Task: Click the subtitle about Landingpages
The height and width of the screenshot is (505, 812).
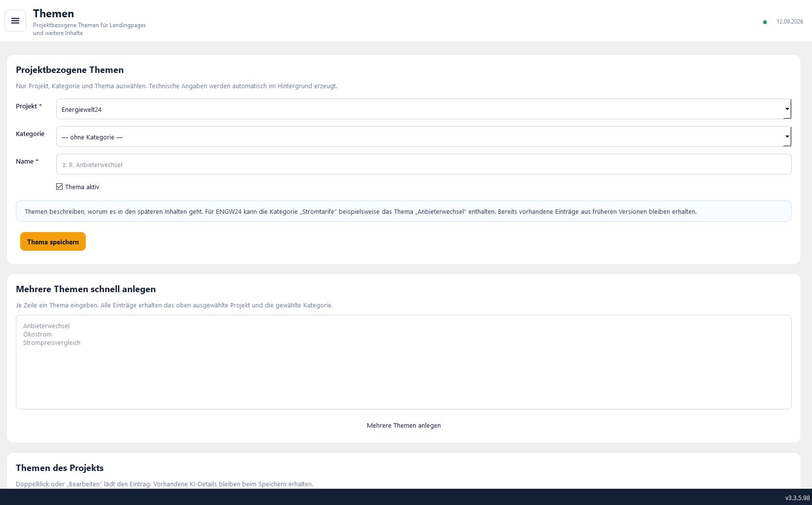Action: [89, 29]
